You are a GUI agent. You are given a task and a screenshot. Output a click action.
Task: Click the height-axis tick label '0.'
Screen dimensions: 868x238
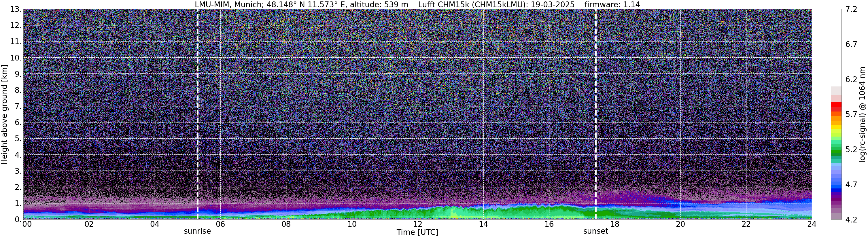18,219
